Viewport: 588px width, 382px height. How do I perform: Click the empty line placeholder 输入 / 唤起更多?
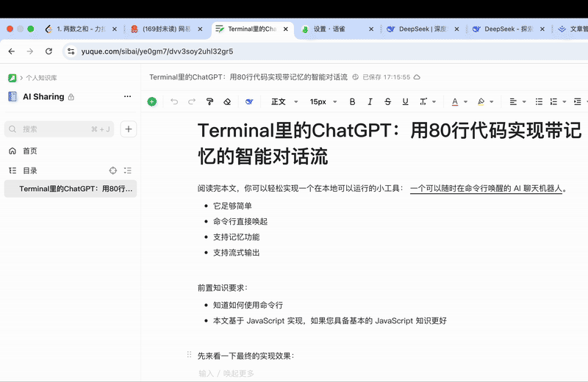click(226, 373)
